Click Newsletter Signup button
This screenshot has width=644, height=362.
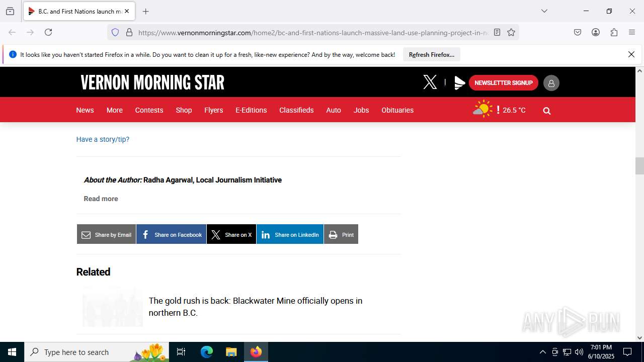(504, 83)
